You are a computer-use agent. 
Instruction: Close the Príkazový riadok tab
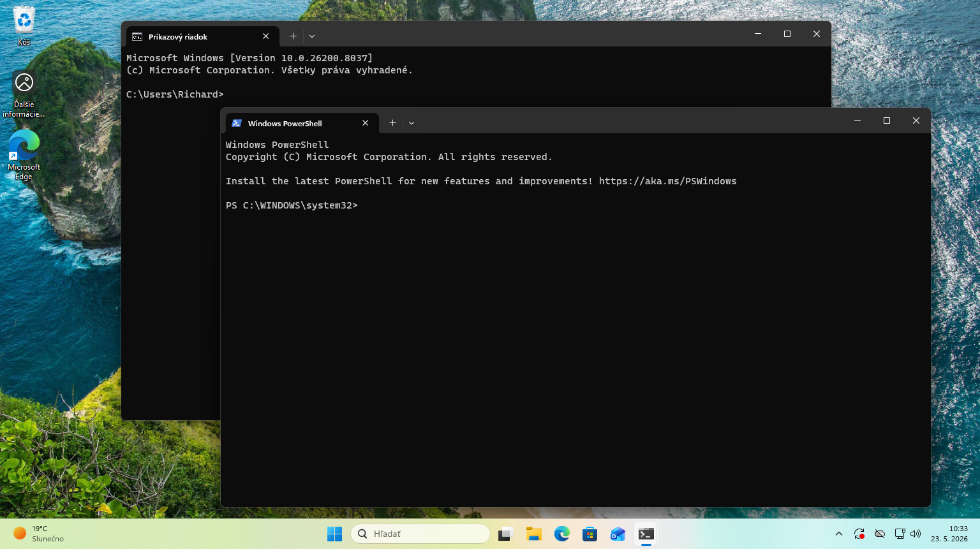point(266,36)
